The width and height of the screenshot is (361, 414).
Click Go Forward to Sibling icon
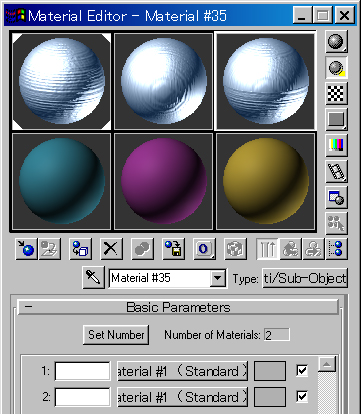tap(313, 249)
